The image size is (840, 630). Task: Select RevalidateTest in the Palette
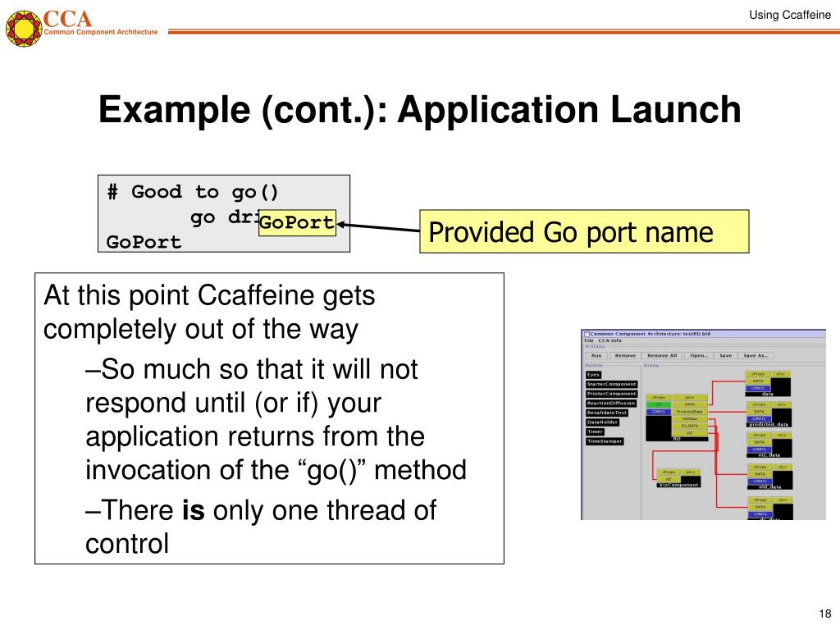607,413
